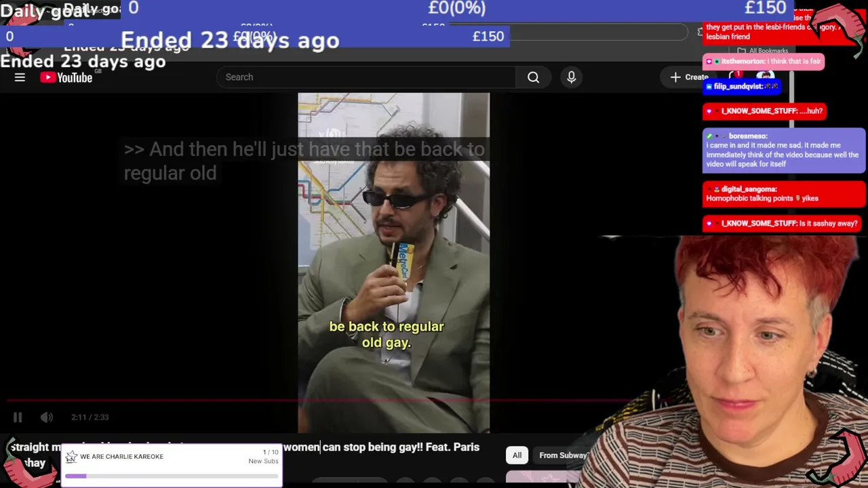Open the YouTube guide hamburger menu
Image resolution: width=868 pixels, height=488 pixels.
pos(20,77)
